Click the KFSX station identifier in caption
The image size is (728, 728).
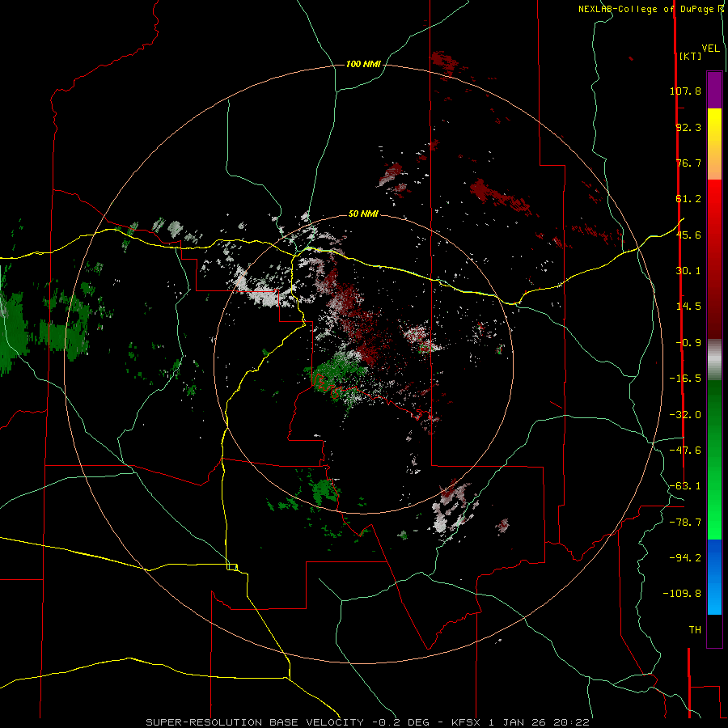tap(467, 722)
